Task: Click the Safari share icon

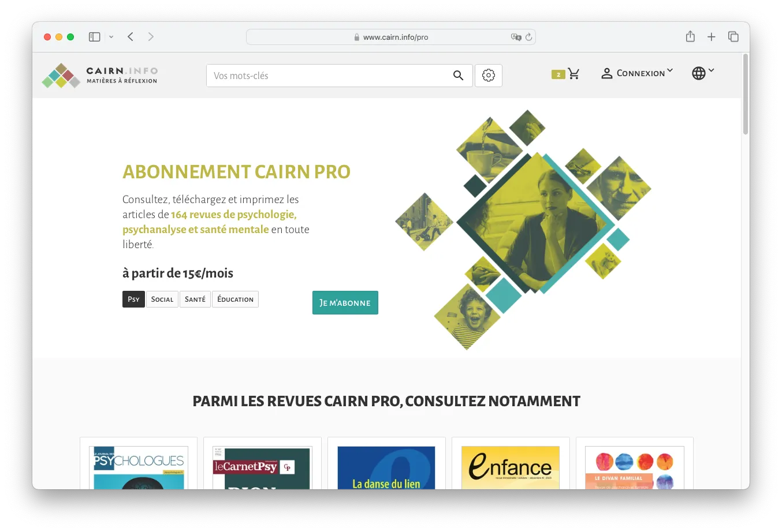Action: [x=690, y=37]
